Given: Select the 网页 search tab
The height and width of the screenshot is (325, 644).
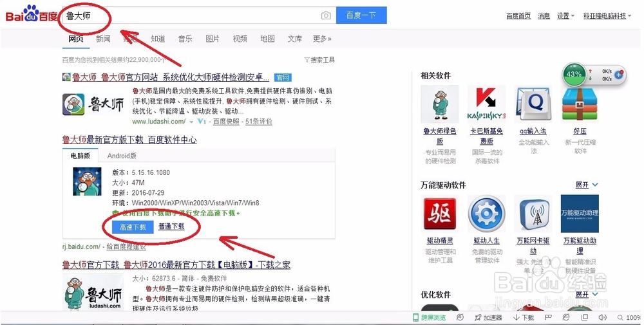Looking at the screenshot, I should (x=75, y=39).
